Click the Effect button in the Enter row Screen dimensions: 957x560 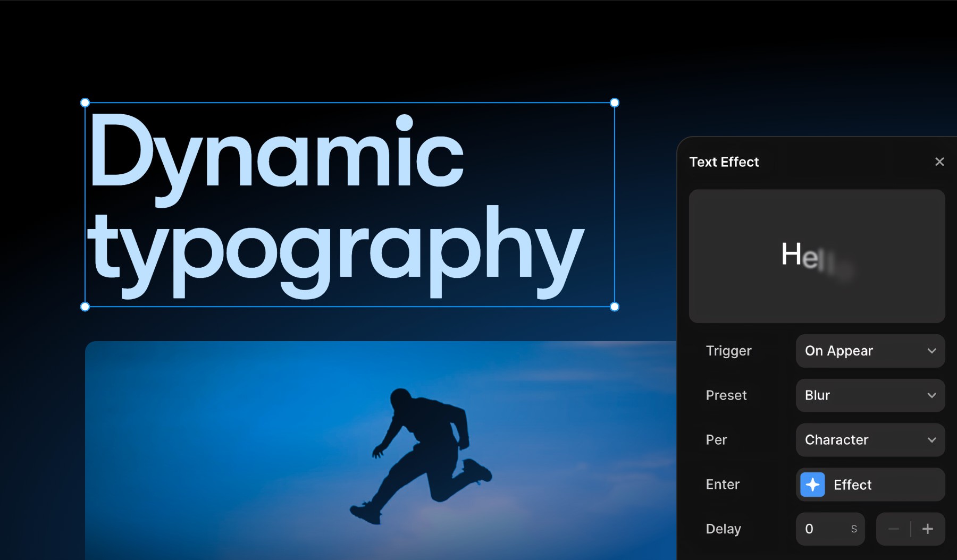870,484
